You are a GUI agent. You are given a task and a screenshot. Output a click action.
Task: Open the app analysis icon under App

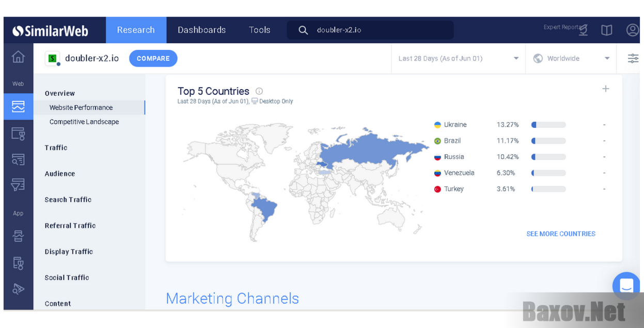point(18,236)
